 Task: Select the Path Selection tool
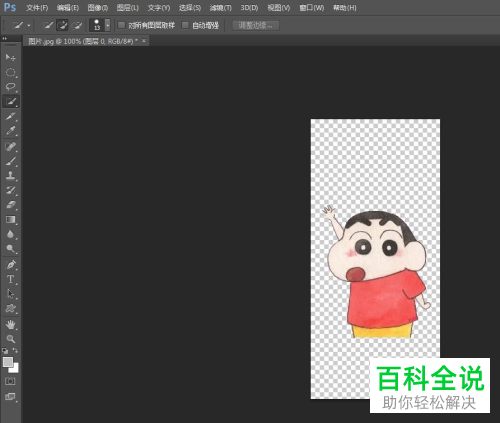click(10, 294)
